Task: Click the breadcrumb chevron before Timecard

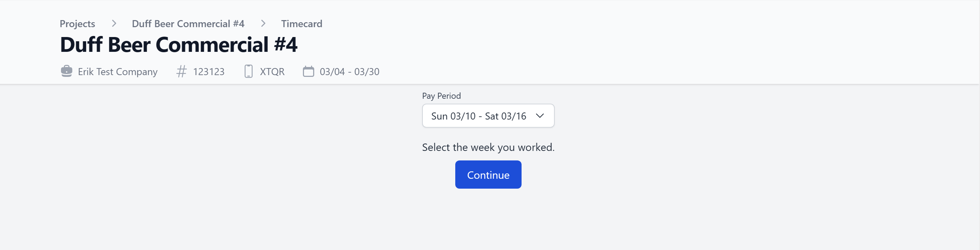Action: point(263,24)
